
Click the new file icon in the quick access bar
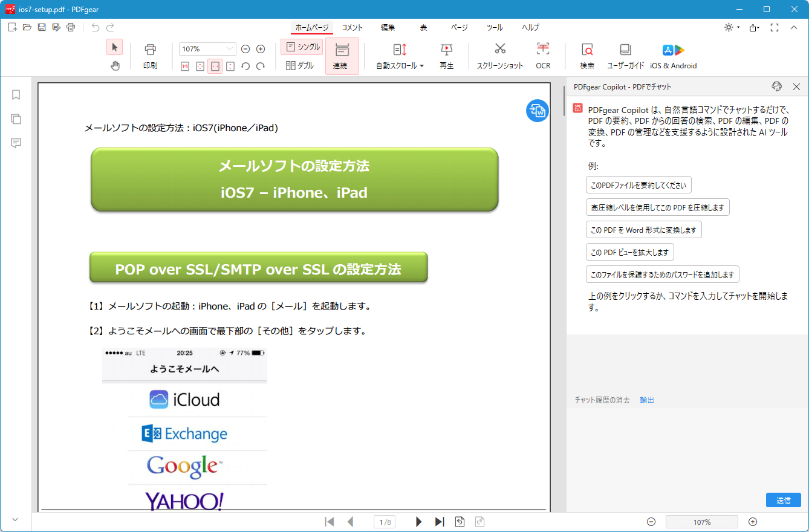(x=12, y=27)
